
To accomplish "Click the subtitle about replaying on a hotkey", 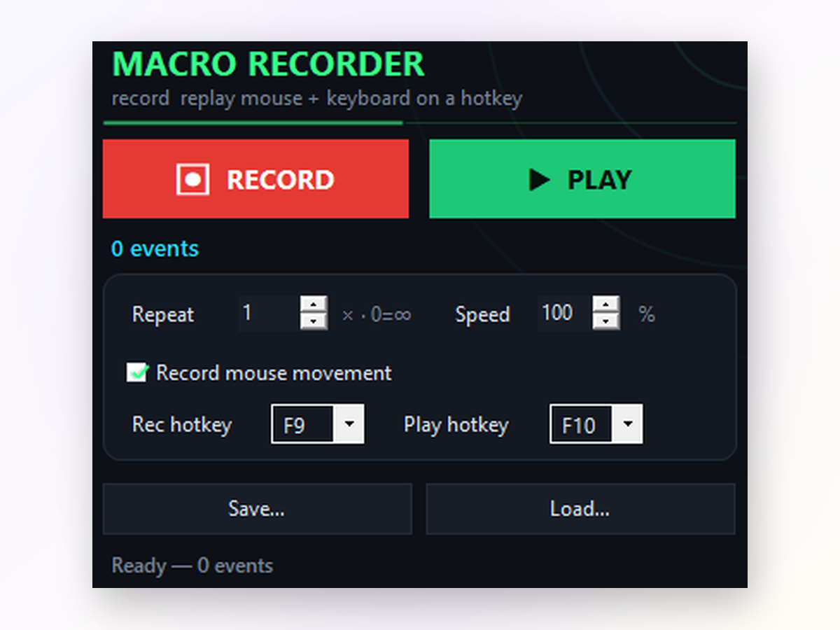I will tap(317, 99).
